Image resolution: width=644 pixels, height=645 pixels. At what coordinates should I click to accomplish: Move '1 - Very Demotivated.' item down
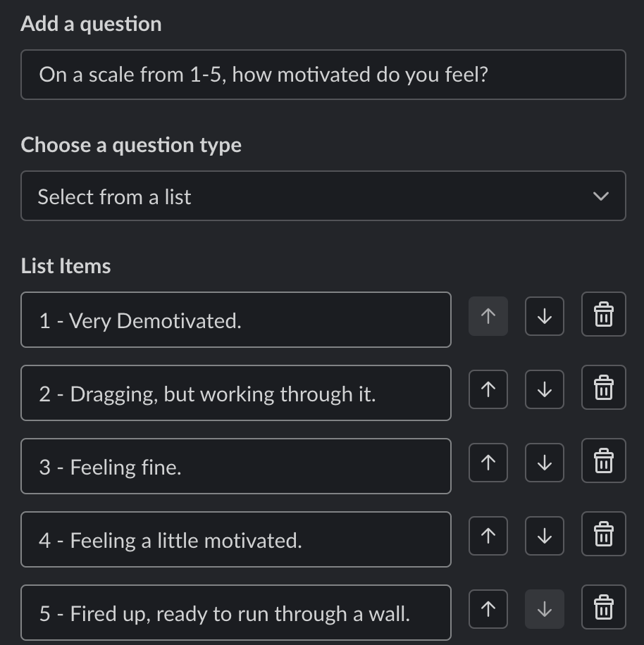544,316
